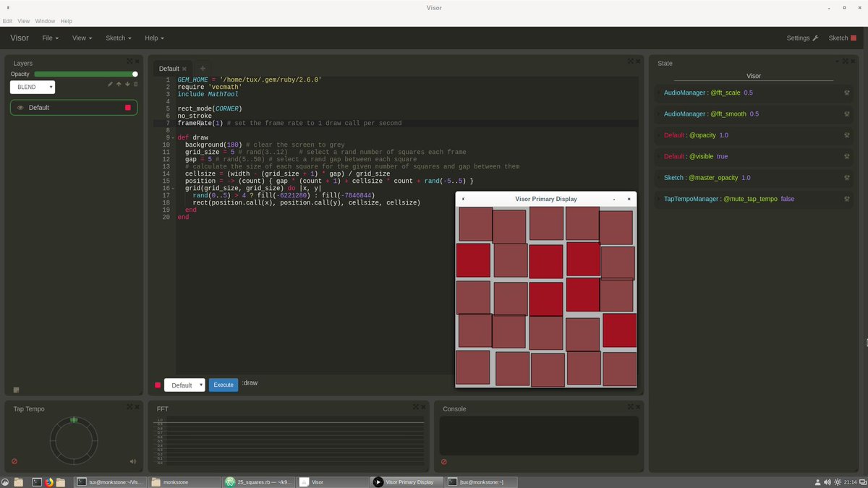
Task: Open sliders icon for Default @visible
Action: point(846,156)
